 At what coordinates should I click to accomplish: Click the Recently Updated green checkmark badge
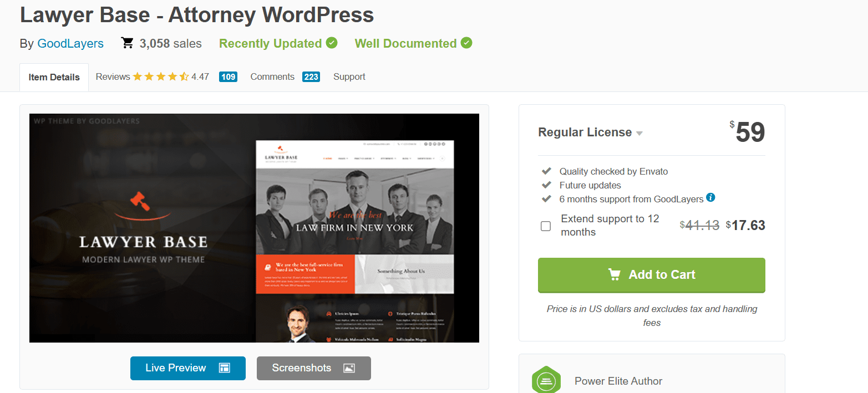(x=332, y=43)
